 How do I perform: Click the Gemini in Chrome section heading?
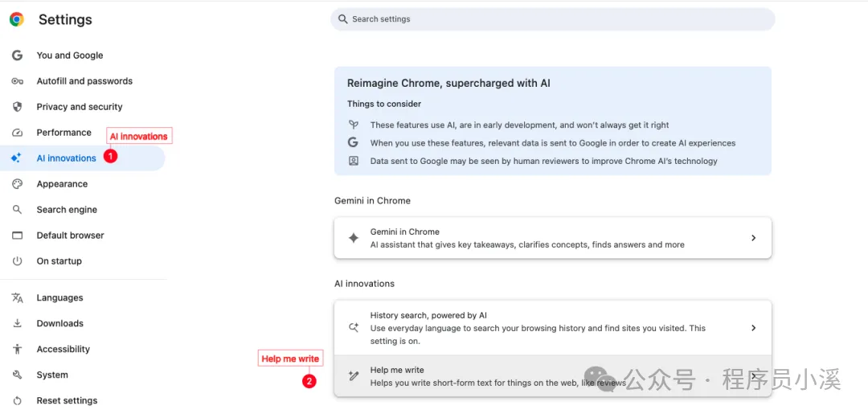pyautogui.click(x=373, y=201)
